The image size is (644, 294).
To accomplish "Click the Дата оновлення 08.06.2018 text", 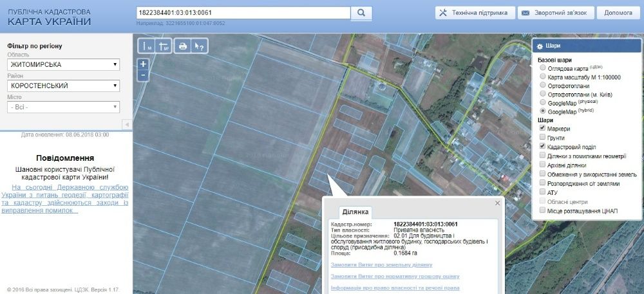I will point(65,134).
